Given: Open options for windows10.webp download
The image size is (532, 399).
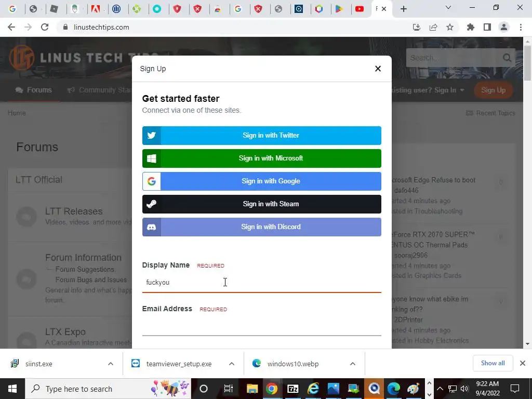Looking at the screenshot, I should [353, 364].
